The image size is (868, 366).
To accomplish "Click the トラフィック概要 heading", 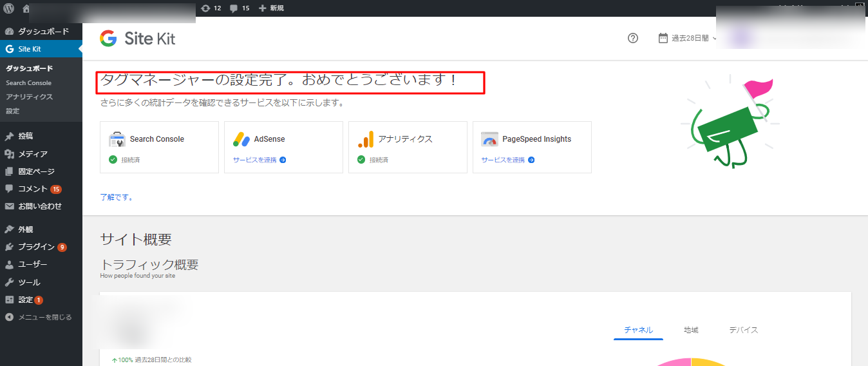I will tap(149, 264).
